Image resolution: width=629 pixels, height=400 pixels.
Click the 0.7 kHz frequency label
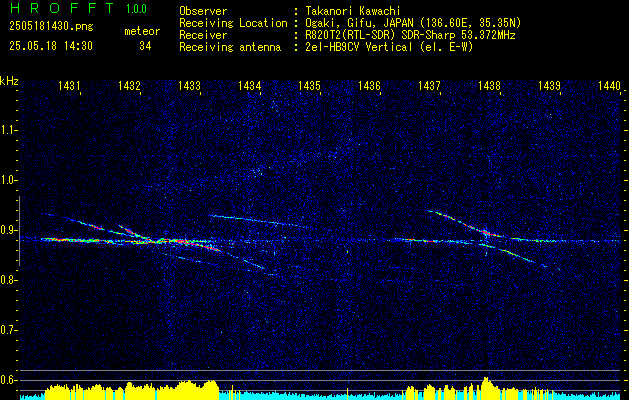8,330
